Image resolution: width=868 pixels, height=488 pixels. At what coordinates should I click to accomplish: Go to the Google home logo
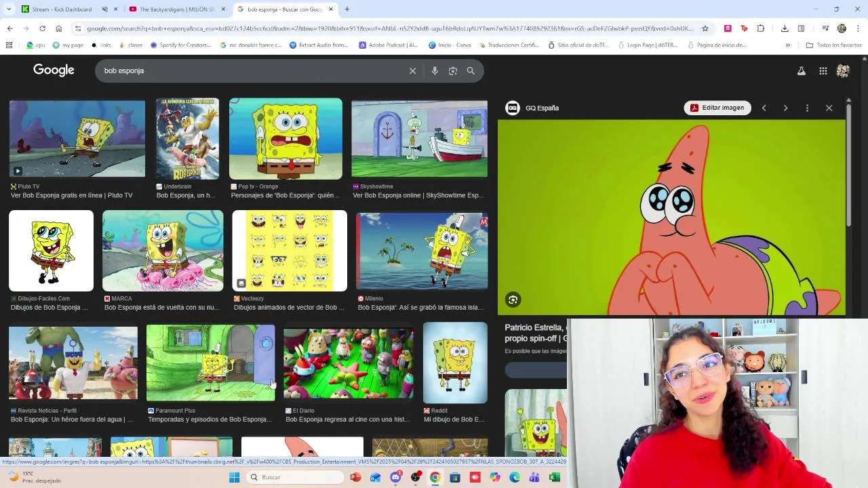coord(54,70)
